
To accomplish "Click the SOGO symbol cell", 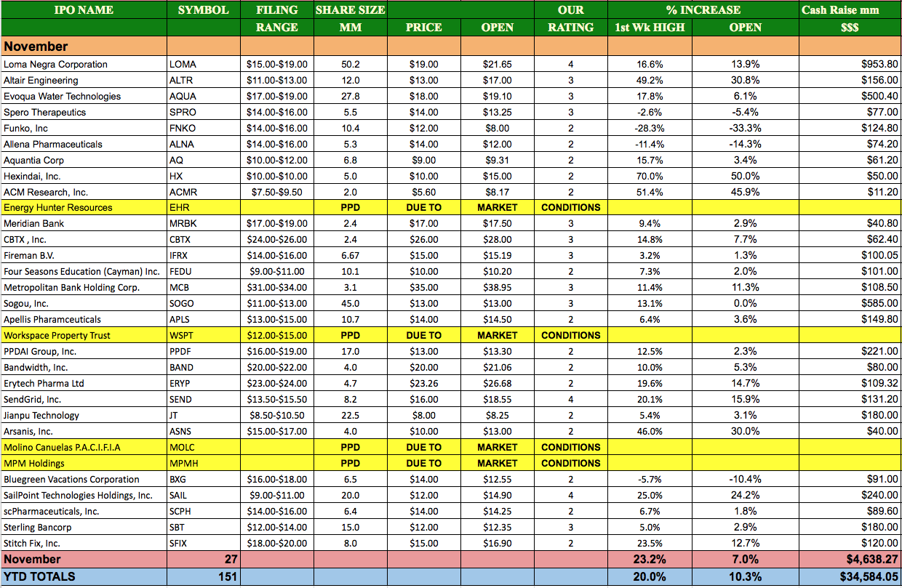I will tap(204, 304).
